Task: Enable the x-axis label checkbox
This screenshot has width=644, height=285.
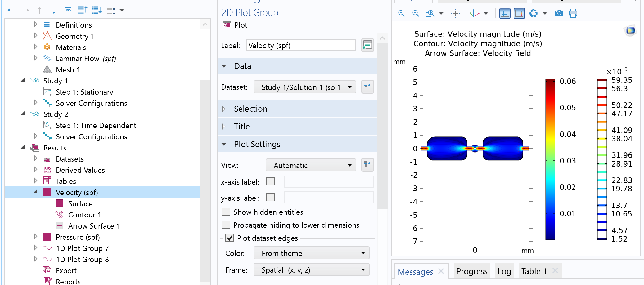Action: (x=271, y=181)
